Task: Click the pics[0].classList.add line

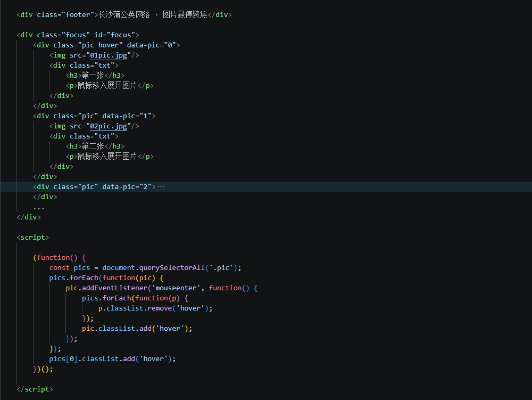Action: 112,359
